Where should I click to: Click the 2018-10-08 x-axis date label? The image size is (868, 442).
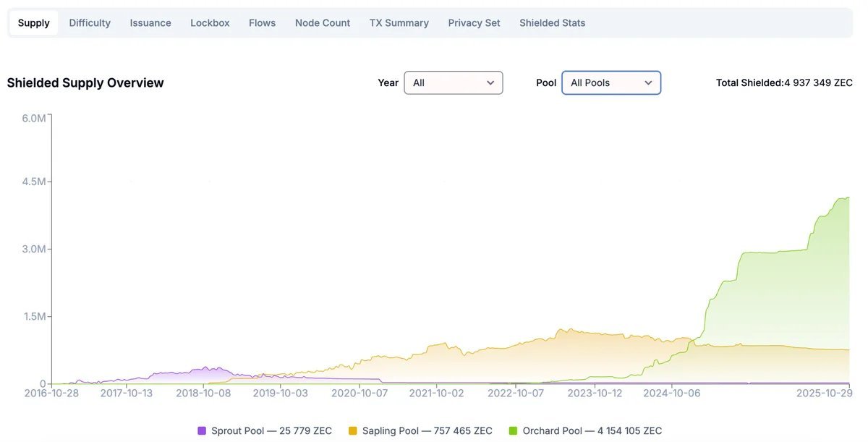click(203, 393)
